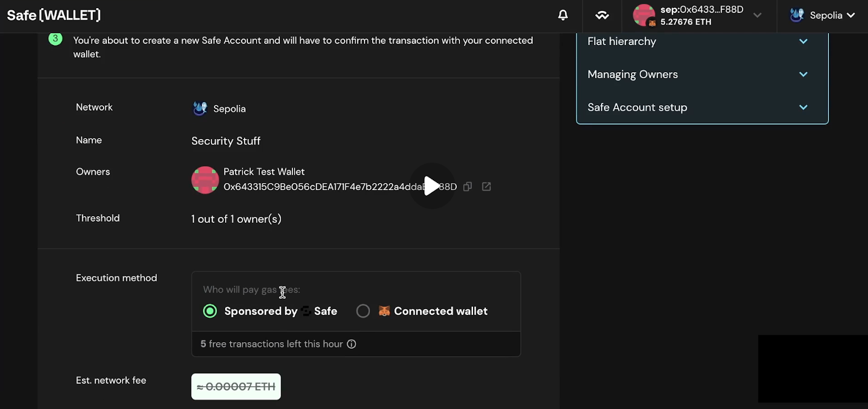Viewport: 868px width, 409px height.
Task: Go to Safe{WALLET} home logo
Action: click(x=54, y=15)
